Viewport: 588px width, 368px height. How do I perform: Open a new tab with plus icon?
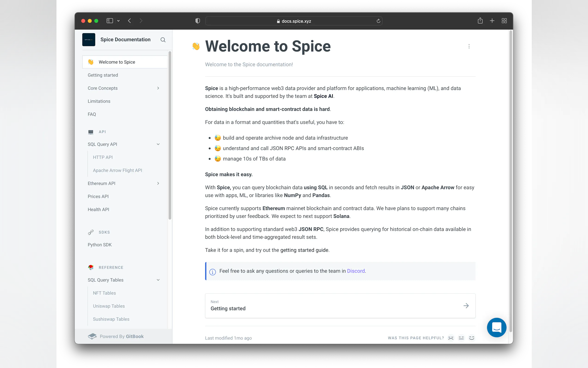[x=492, y=21]
